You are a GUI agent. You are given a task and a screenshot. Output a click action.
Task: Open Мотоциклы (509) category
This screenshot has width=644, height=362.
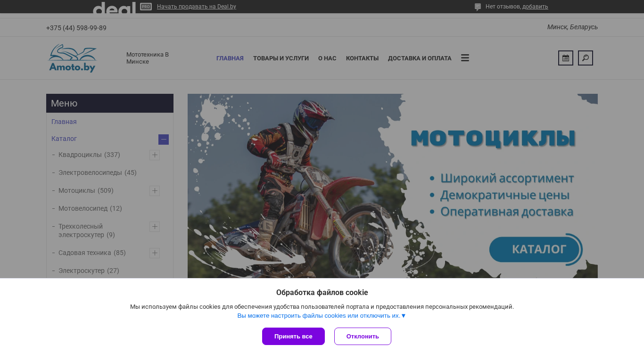tap(86, 190)
